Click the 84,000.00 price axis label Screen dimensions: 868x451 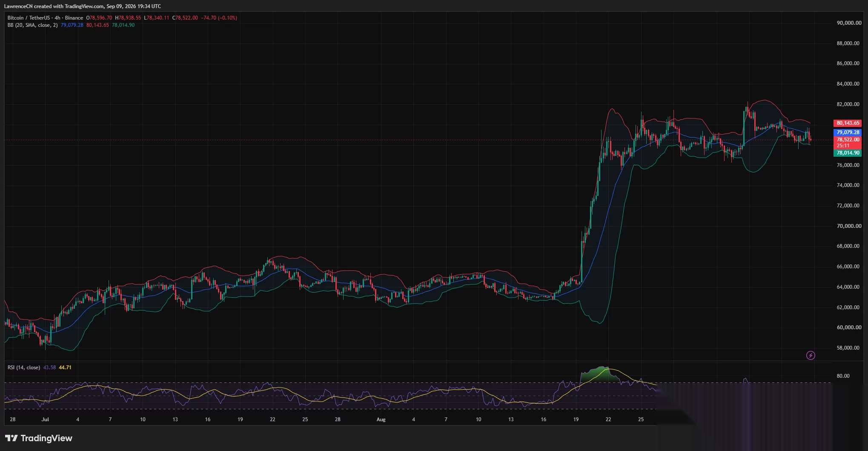(x=848, y=84)
